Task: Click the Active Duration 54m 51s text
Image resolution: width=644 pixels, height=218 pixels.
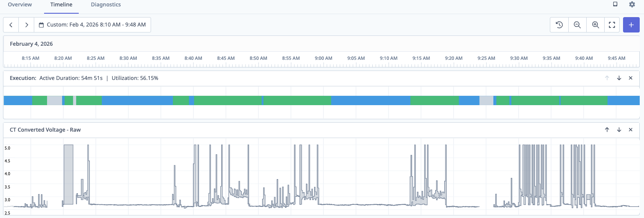Action: pyautogui.click(x=71, y=78)
